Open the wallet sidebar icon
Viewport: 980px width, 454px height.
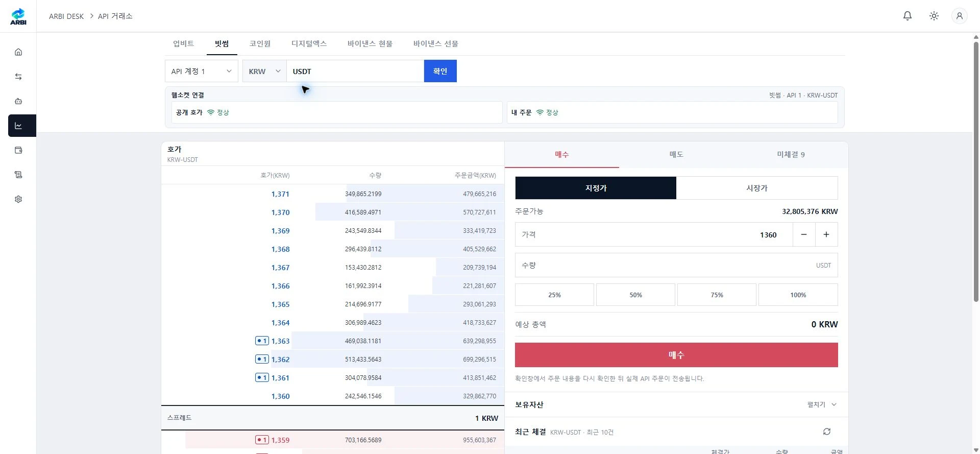coord(18,150)
